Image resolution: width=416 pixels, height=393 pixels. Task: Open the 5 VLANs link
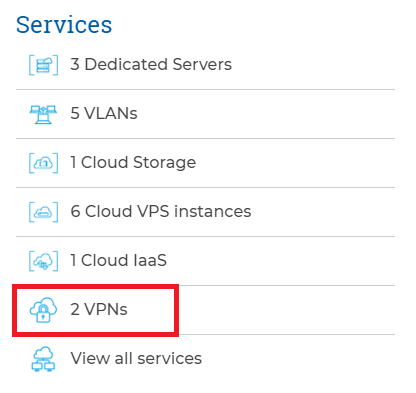point(104,113)
